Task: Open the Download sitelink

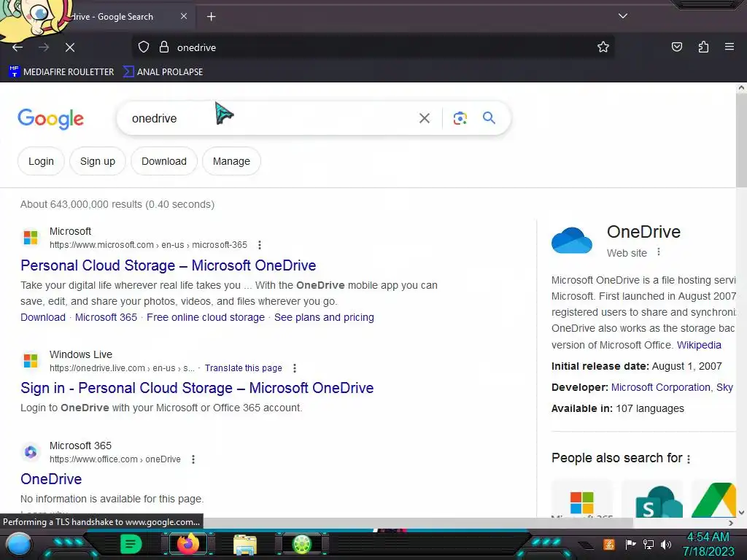Action: [43, 317]
